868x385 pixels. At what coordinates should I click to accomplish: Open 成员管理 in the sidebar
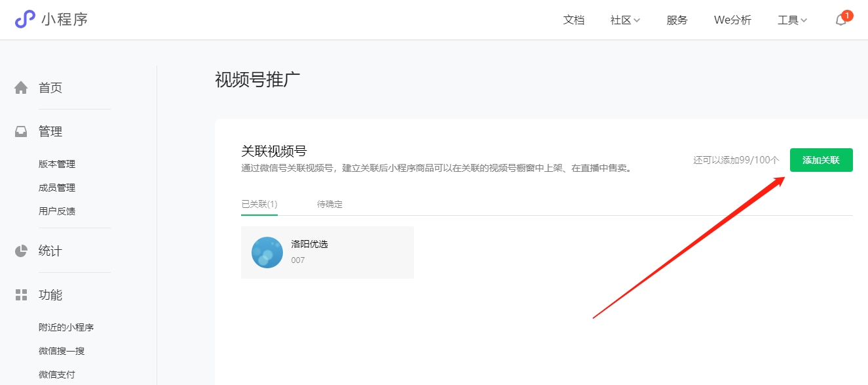coord(57,188)
